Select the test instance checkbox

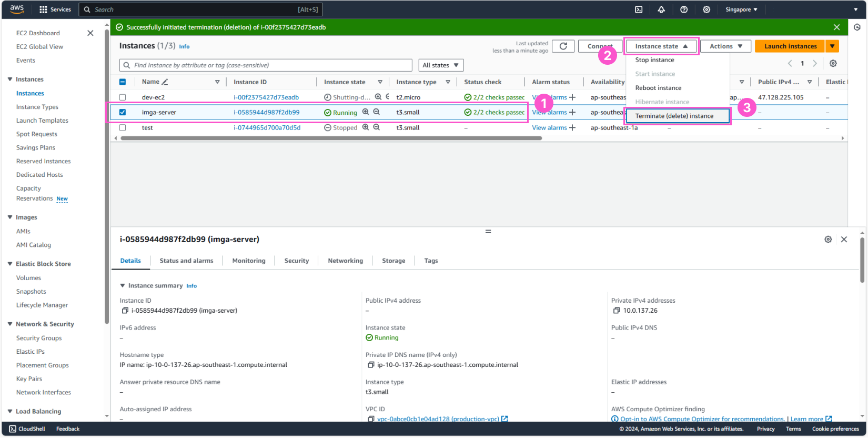pyautogui.click(x=123, y=127)
